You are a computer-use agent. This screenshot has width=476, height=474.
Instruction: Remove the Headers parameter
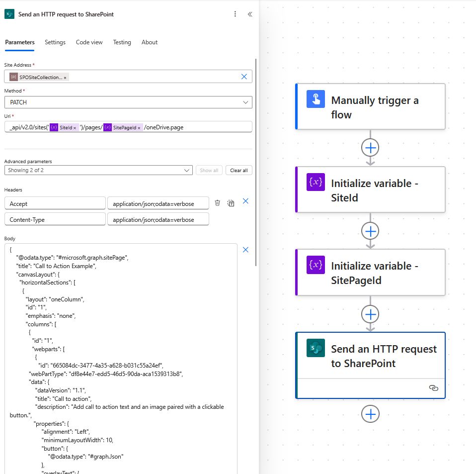coord(245,201)
